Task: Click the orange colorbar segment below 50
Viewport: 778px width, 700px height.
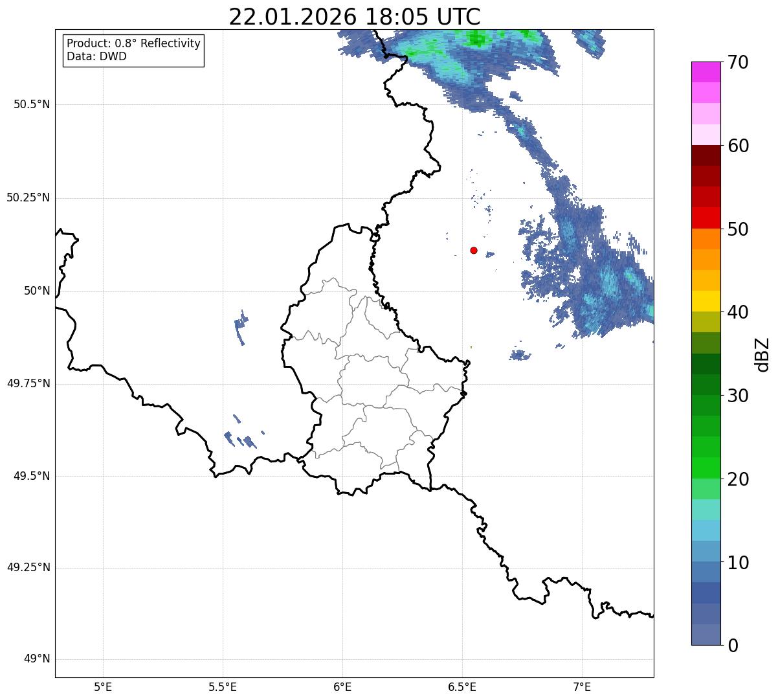Action: (x=706, y=239)
